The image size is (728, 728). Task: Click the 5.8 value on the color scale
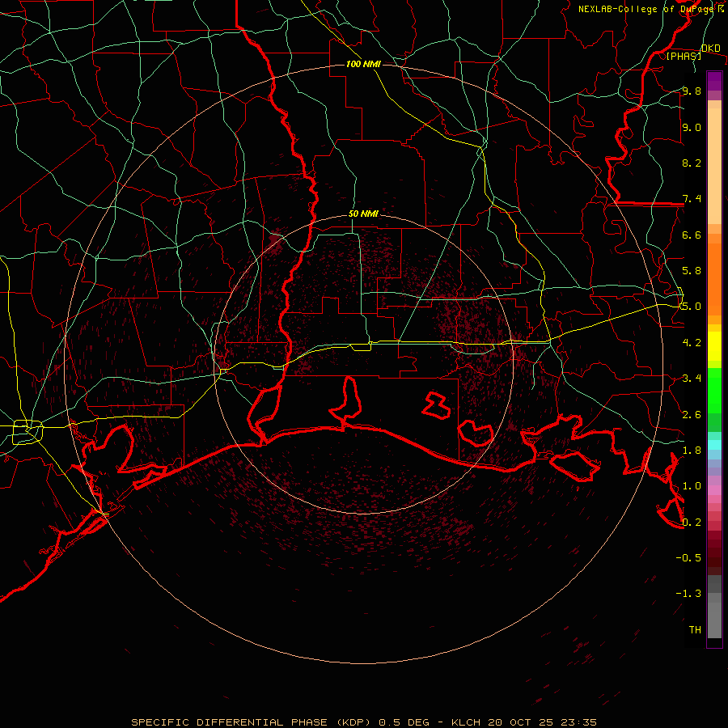pyautogui.click(x=692, y=270)
